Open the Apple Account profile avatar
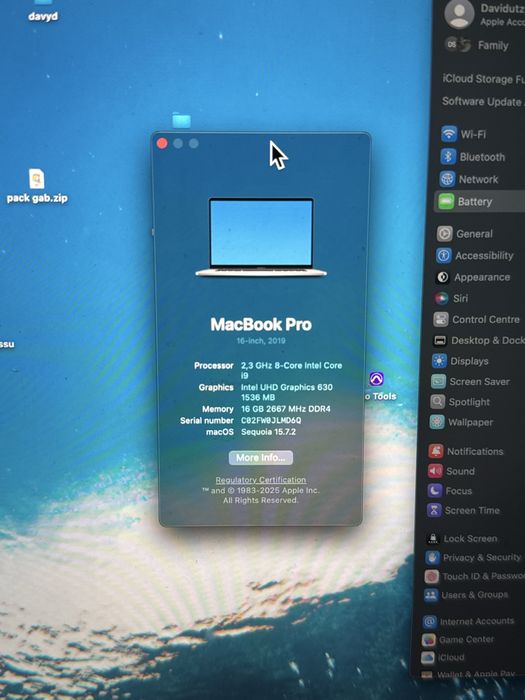The width and height of the screenshot is (525, 700). pos(459,14)
